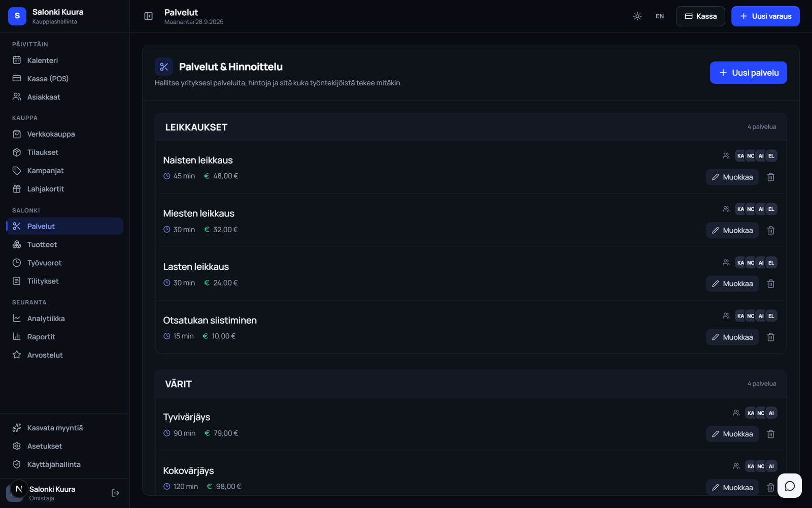Click the KA staff badge on Naisten leikkaus
This screenshot has height=508, width=812.
coord(740,156)
